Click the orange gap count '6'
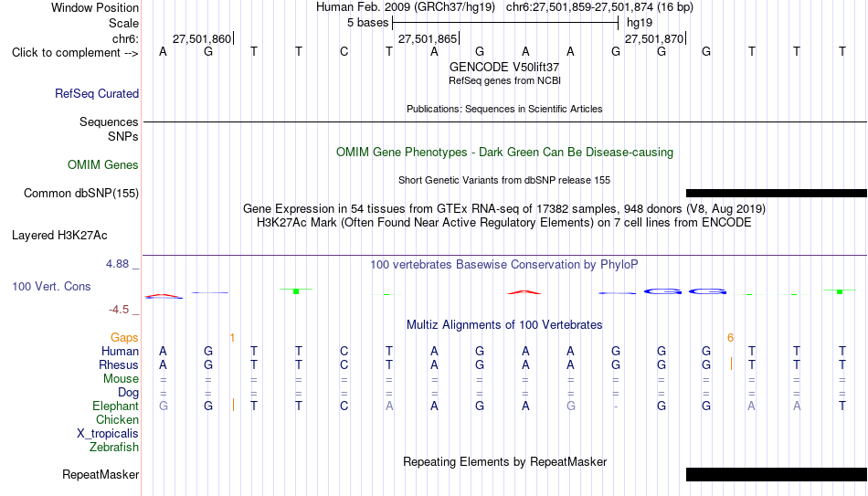Viewport: 868px width, 496px height. click(x=730, y=338)
